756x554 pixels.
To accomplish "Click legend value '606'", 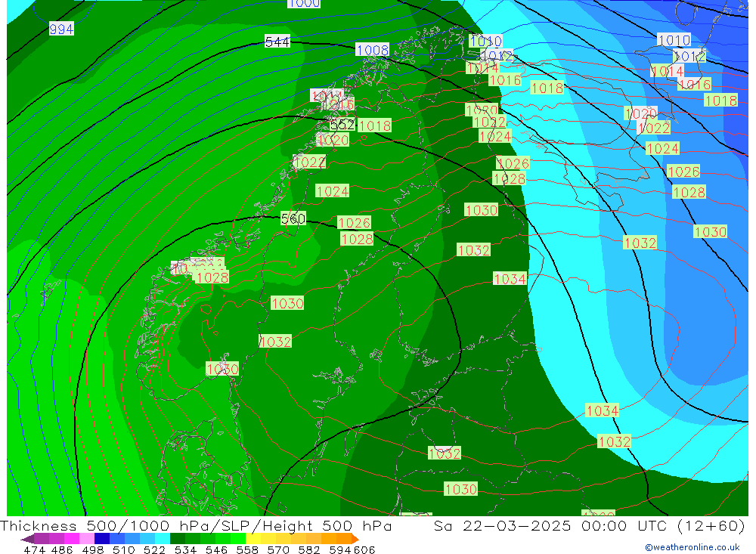I will point(364,549).
